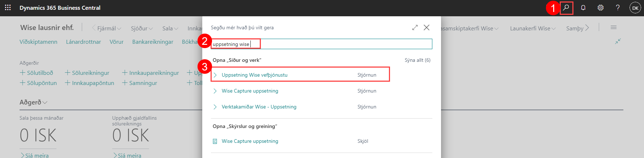Collapse the page with the shrink arrows icon
This screenshot has height=158, width=644.
pyautogui.click(x=618, y=41)
